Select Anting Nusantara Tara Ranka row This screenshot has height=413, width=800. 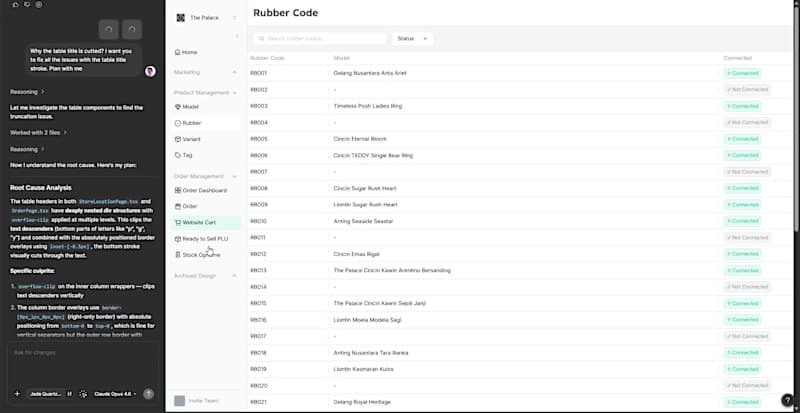520,353
